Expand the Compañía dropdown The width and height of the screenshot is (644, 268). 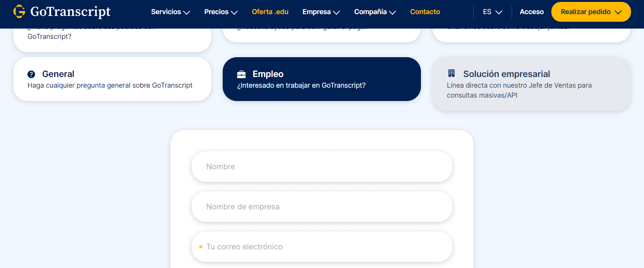(375, 12)
